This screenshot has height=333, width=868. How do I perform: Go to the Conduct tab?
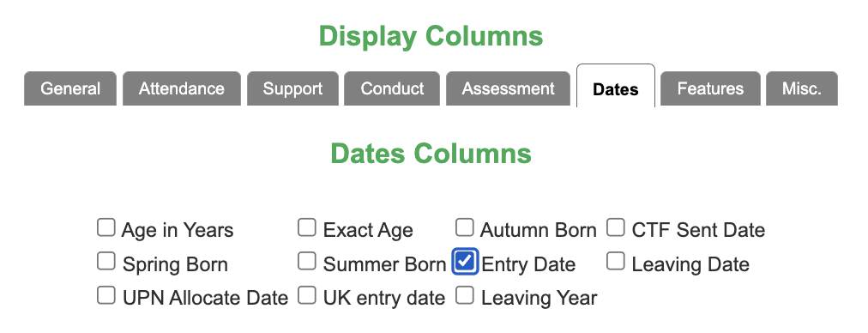[x=392, y=88]
